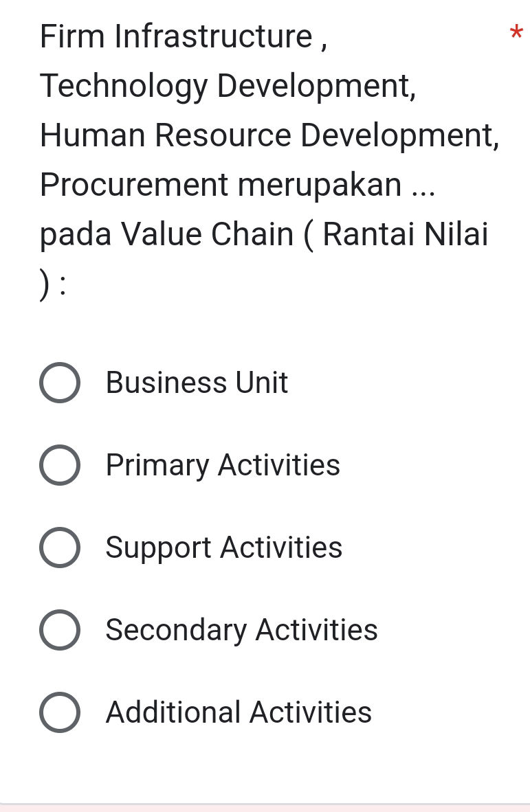Mark the Support Activities radio button
The height and width of the screenshot is (812, 530).
point(59,548)
